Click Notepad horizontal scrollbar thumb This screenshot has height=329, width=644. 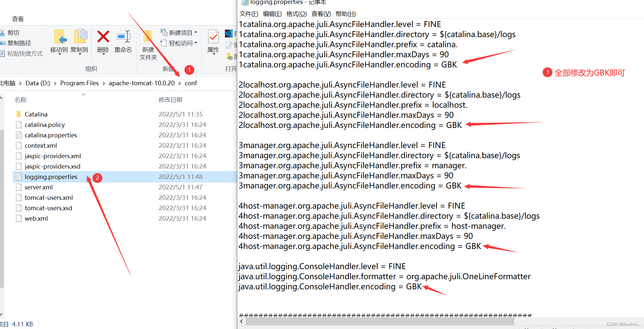[x=380, y=322]
